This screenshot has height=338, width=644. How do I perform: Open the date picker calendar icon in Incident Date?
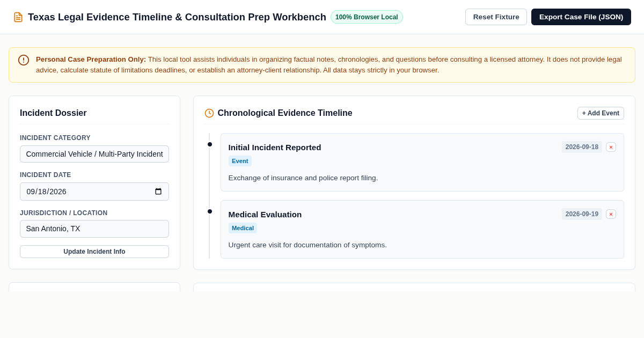(158, 192)
